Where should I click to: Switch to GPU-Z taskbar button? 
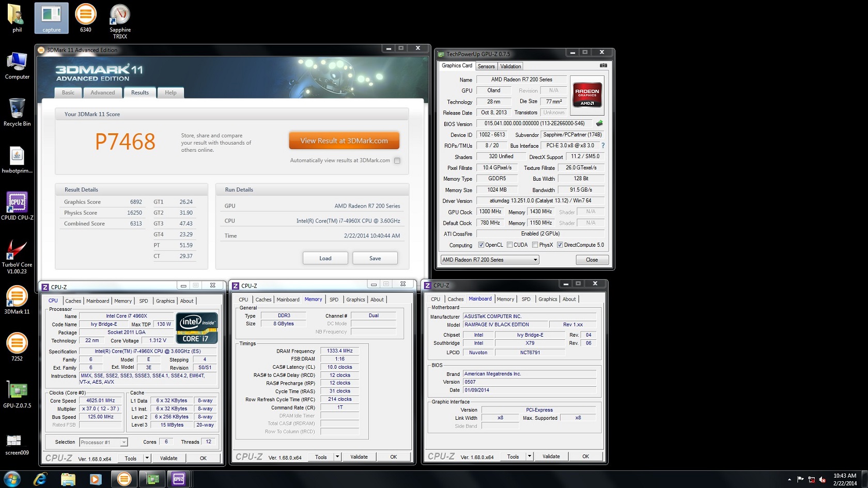point(152,479)
